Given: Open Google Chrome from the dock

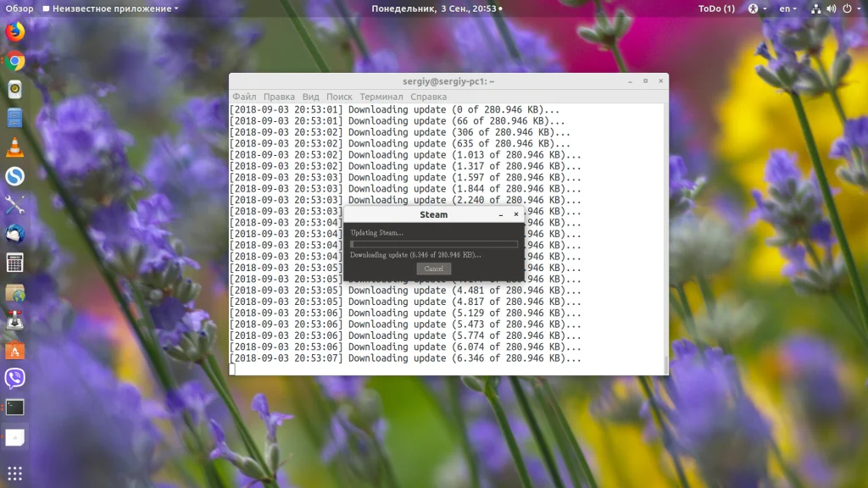Looking at the screenshot, I should [15, 61].
